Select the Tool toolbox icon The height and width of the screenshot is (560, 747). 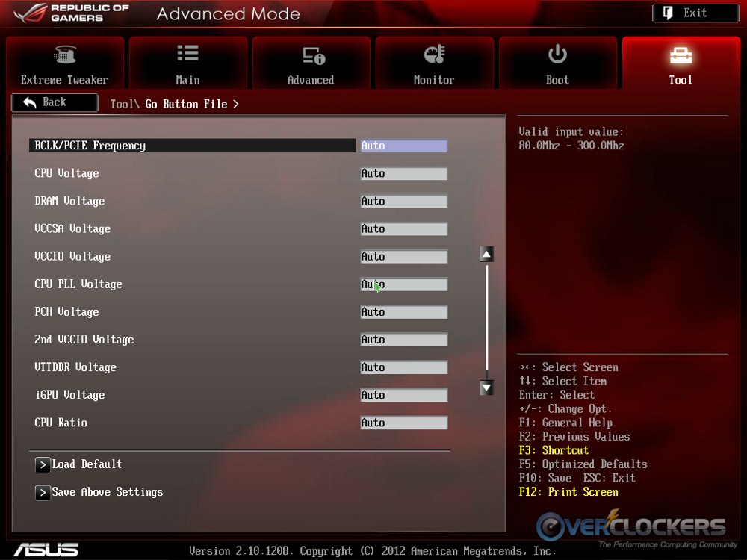click(681, 55)
